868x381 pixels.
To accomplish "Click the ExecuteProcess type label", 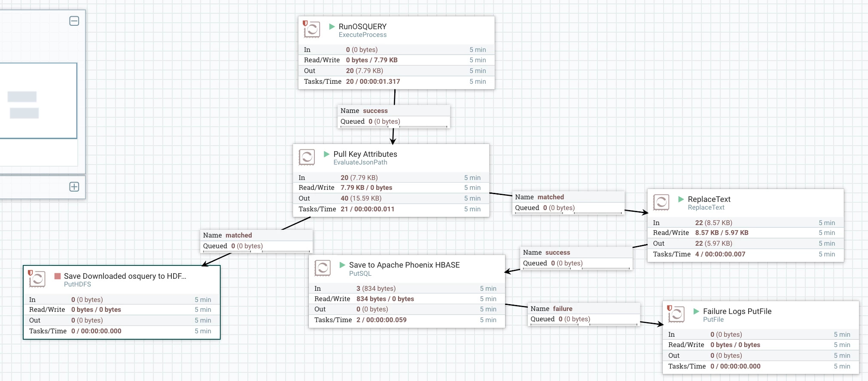I will 362,35.
